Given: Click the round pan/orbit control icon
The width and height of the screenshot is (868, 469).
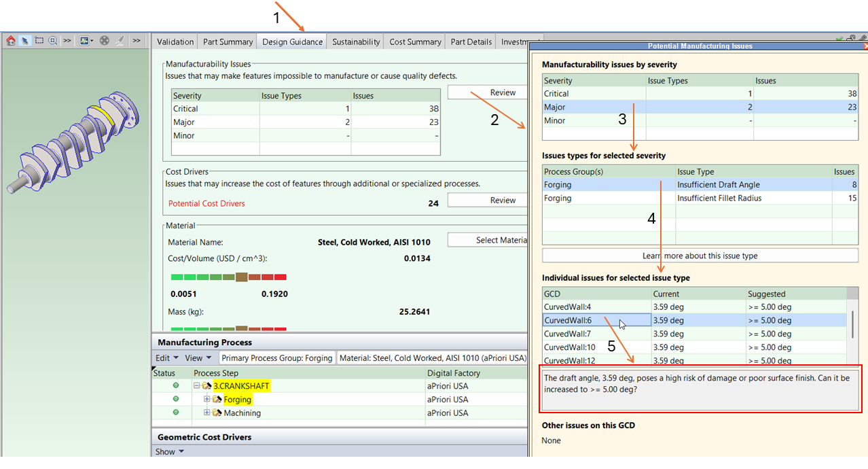Looking at the screenshot, I should (x=105, y=41).
